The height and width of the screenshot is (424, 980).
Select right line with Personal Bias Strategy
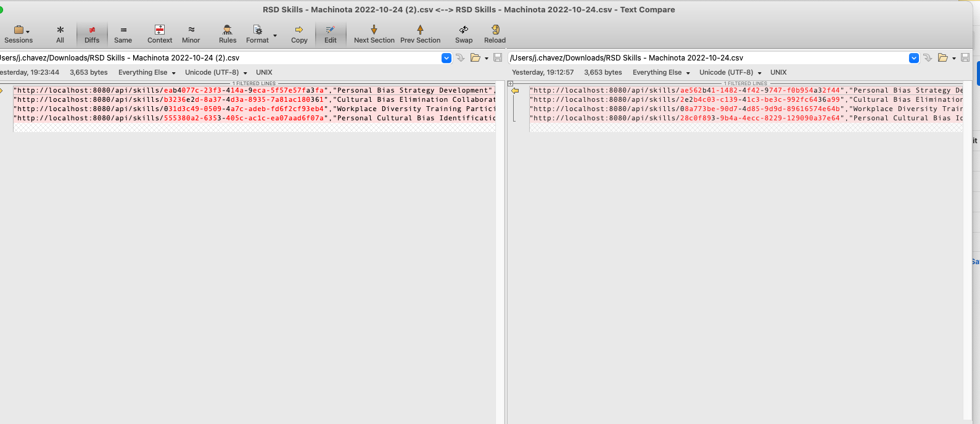pyautogui.click(x=746, y=90)
